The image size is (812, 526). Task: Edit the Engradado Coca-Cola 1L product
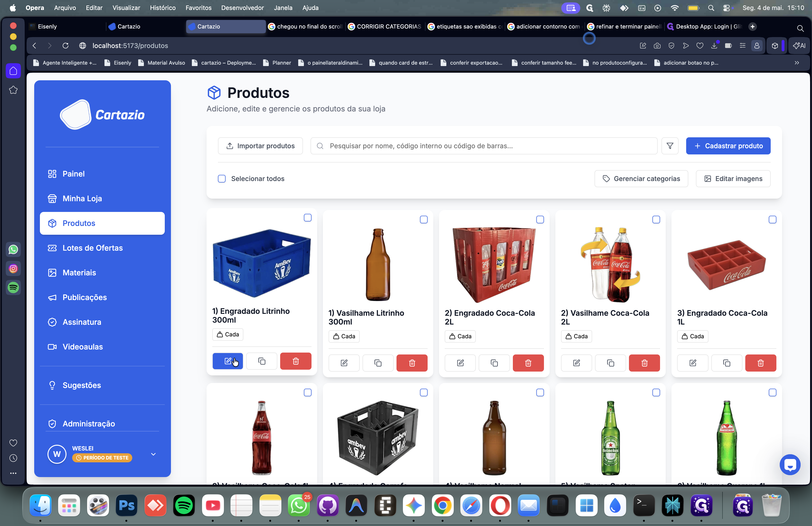point(693,363)
